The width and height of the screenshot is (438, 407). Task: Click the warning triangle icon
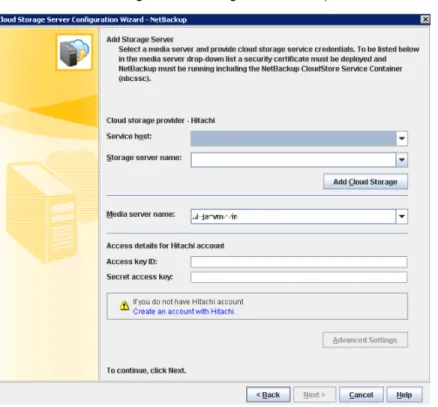(124, 305)
